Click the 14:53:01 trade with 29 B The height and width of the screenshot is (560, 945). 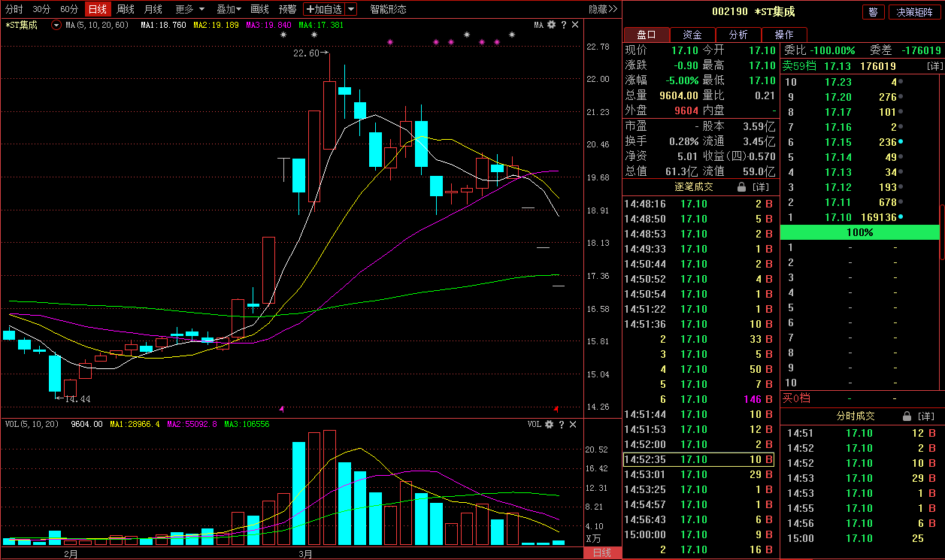click(698, 474)
